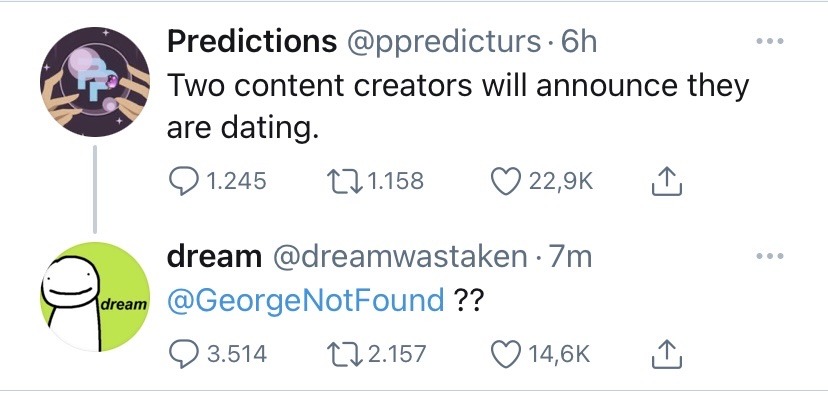Open the 6h timestamp on Predictions tweet
The width and height of the screenshot is (828, 395).
pyautogui.click(x=579, y=42)
